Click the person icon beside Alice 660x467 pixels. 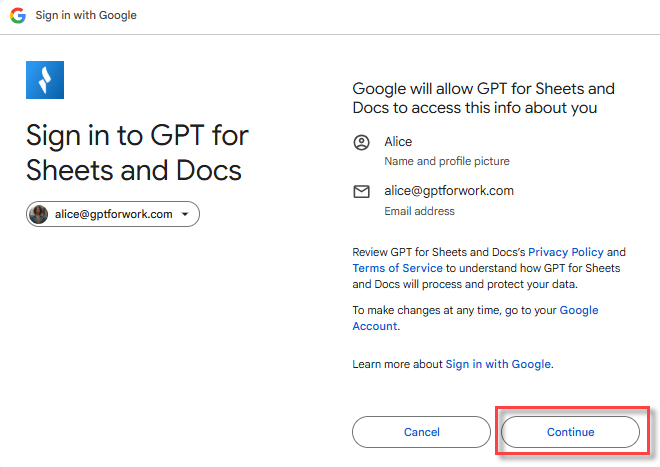point(362,143)
